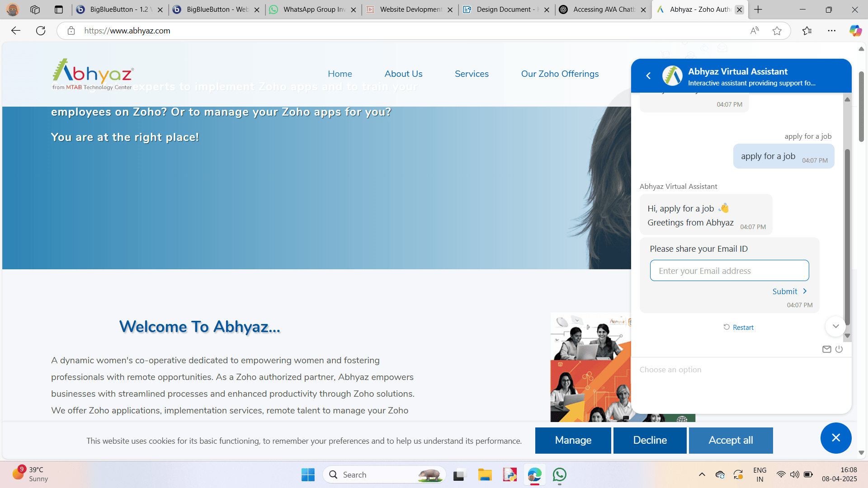The height and width of the screenshot is (488, 868).
Task: Click the chat scrollbar up arrow
Action: point(848,99)
